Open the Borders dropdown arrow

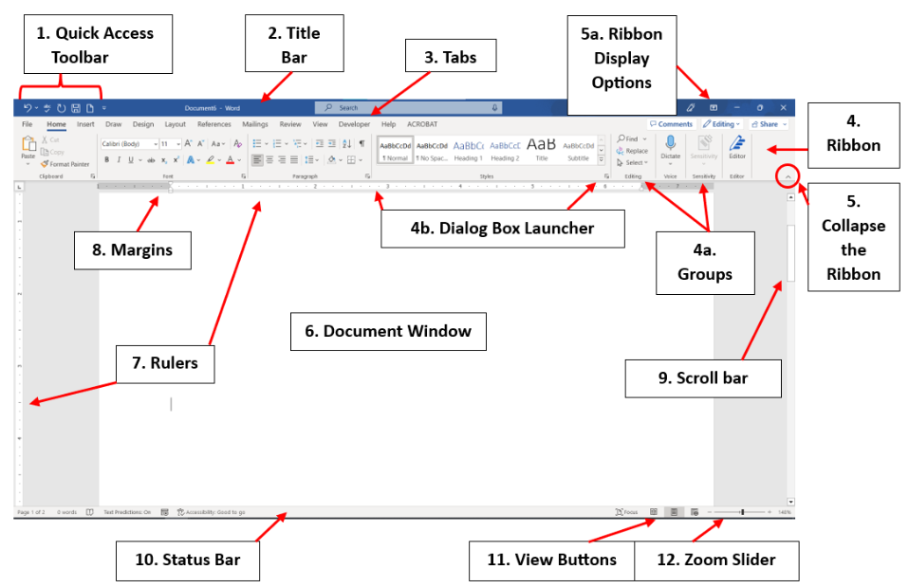point(360,160)
